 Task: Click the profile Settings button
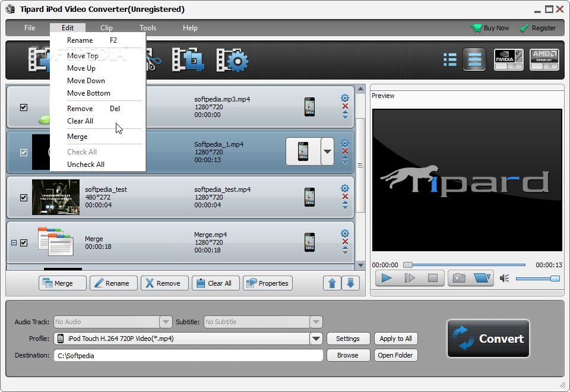[349, 339]
